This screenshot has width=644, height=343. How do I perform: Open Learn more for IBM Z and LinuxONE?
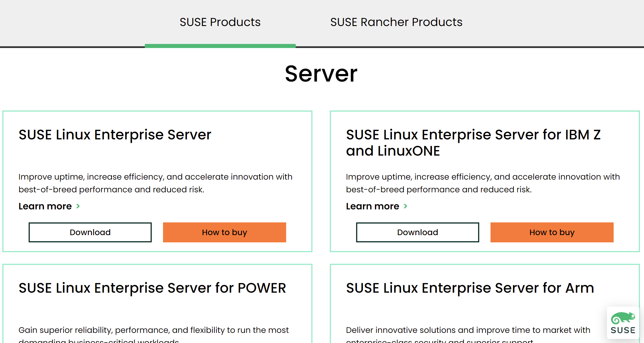(373, 206)
